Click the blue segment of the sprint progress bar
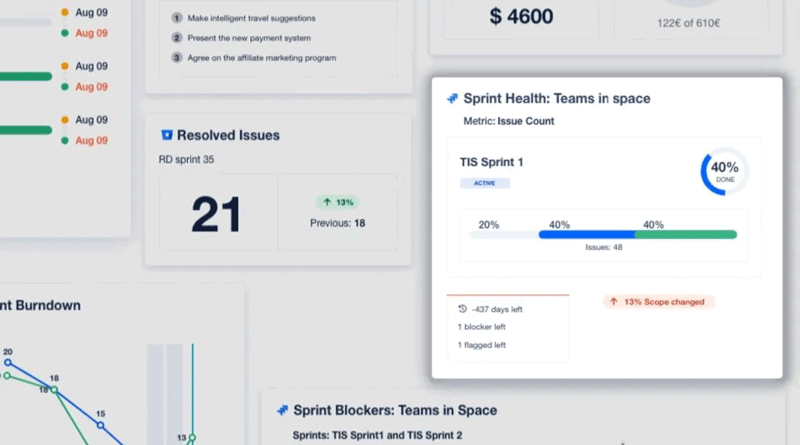This screenshot has height=445, width=800. [x=586, y=235]
